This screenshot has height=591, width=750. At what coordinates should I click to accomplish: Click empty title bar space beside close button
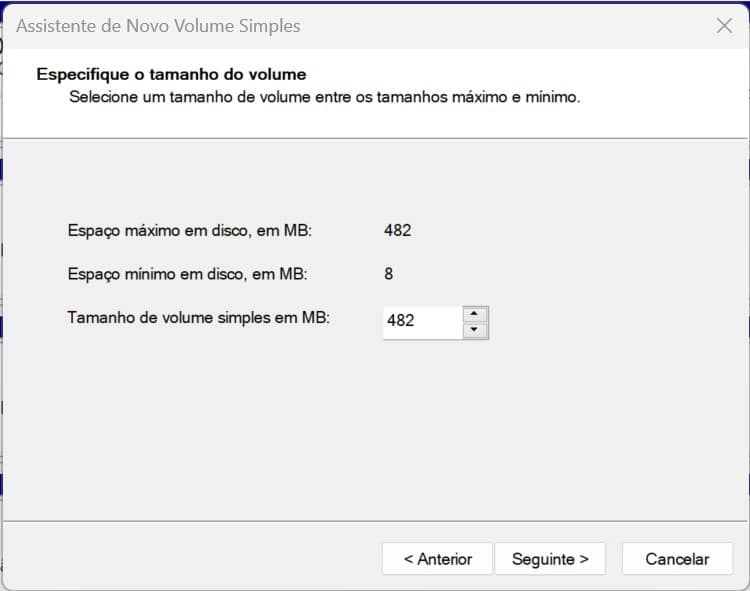pyautogui.click(x=550, y=26)
